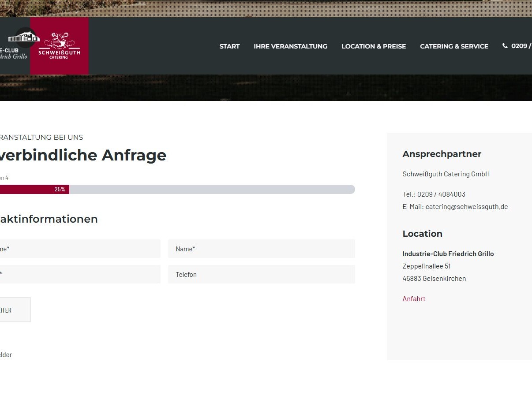The image size is (532, 399).
Task: Click the Schweißguth Catering logo
Action: click(x=59, y=46)
